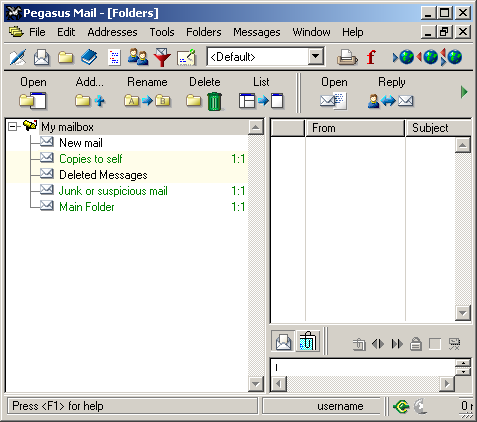Click the padlock icon in preview toolbar

point(416,344)
